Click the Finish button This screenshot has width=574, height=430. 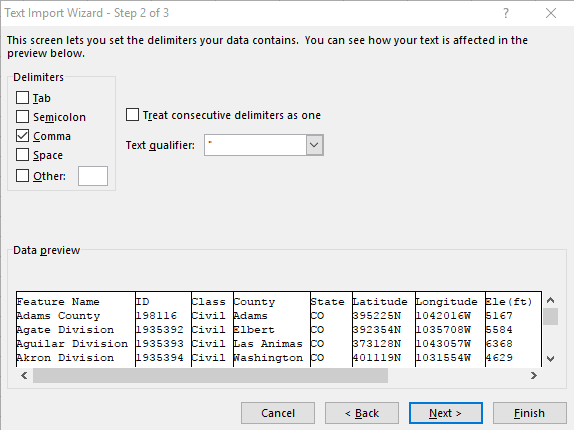pyautogui.click(x=529, y=413)
